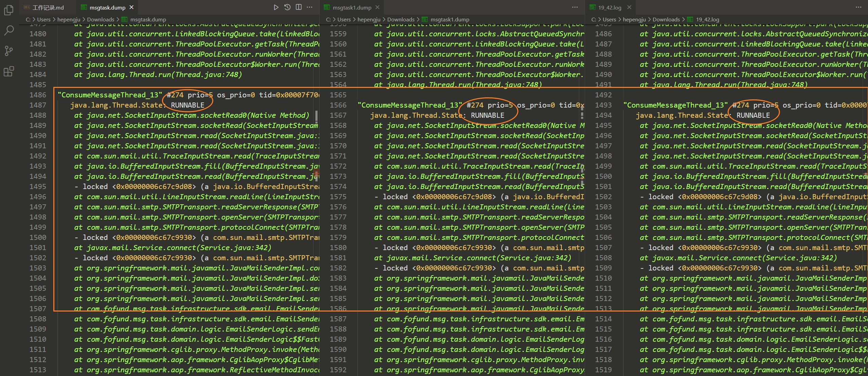This screenshot has height=376, width=868.
Task: Open the Search view in activity bar
Action: [8, 31]
